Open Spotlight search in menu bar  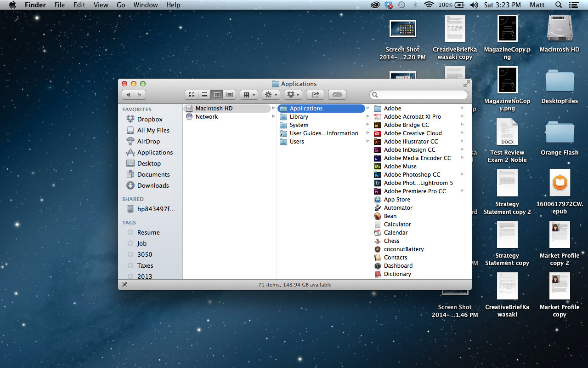tap(559, 5)
